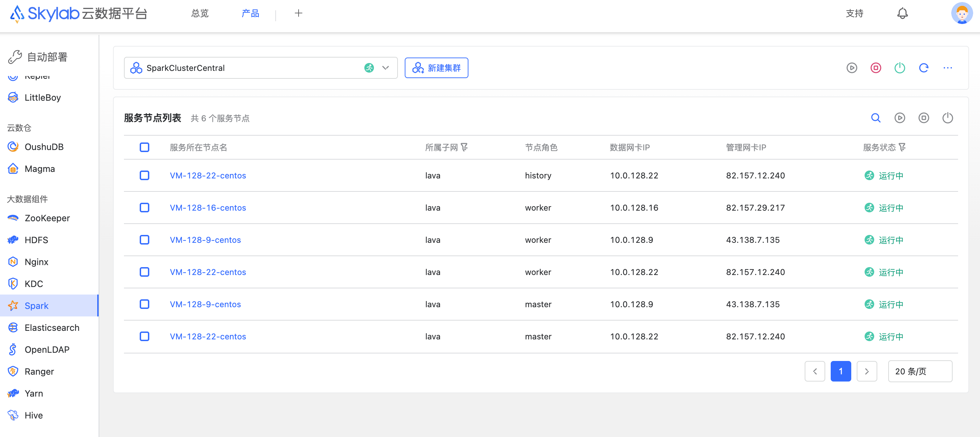The height and width of the screenshot is (437, 980).
Task: Click the 新建集群 button
Action: coord(436,68)
